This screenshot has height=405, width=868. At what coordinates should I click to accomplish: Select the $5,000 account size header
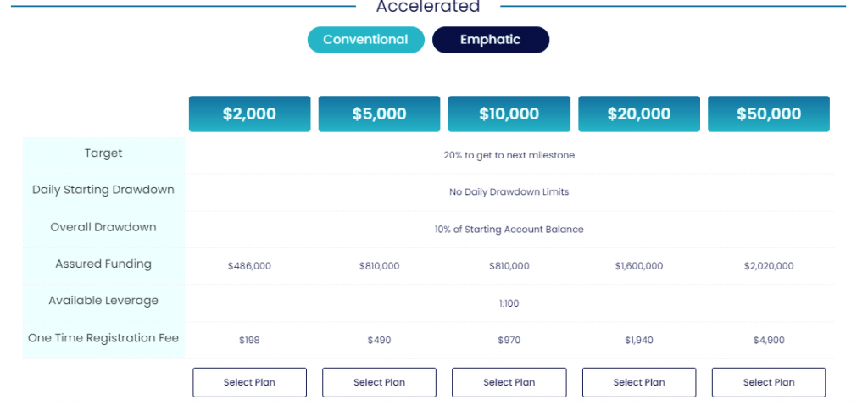pyautogui.click(x=379, y=114)
